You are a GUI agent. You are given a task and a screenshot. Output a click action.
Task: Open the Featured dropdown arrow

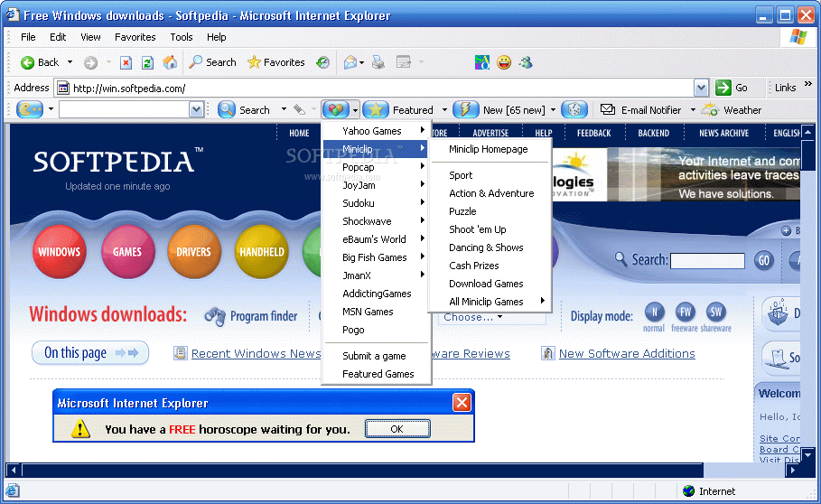[x=444, y=110]
